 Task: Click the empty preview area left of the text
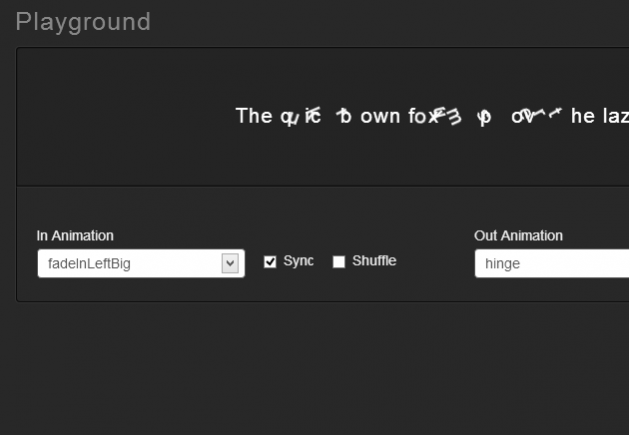[120, 116]
